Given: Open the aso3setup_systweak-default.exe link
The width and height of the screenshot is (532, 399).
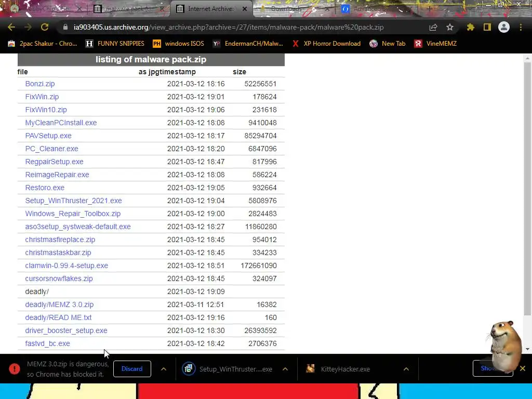Looking at the screenshot, I should [x=78, y=227].
